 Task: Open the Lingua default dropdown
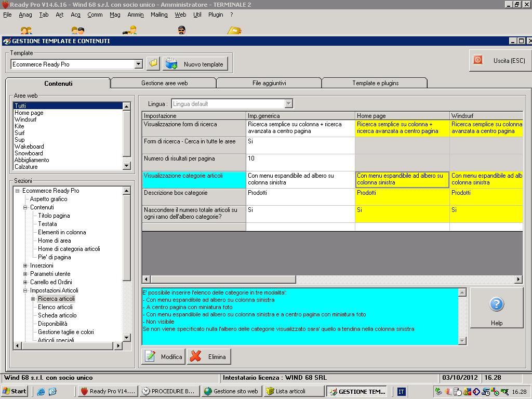288,103
